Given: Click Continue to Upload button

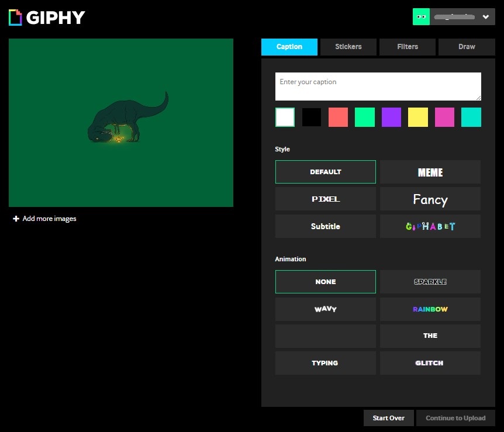Looking at the screenshot, I should [x=455, y=418].
